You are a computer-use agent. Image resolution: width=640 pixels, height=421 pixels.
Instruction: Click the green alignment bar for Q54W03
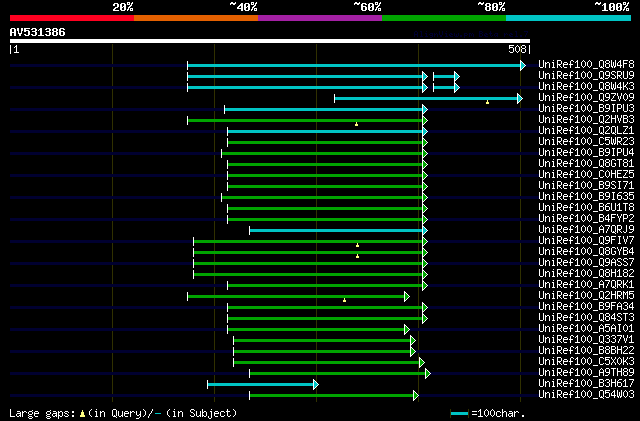click(331, 395)
